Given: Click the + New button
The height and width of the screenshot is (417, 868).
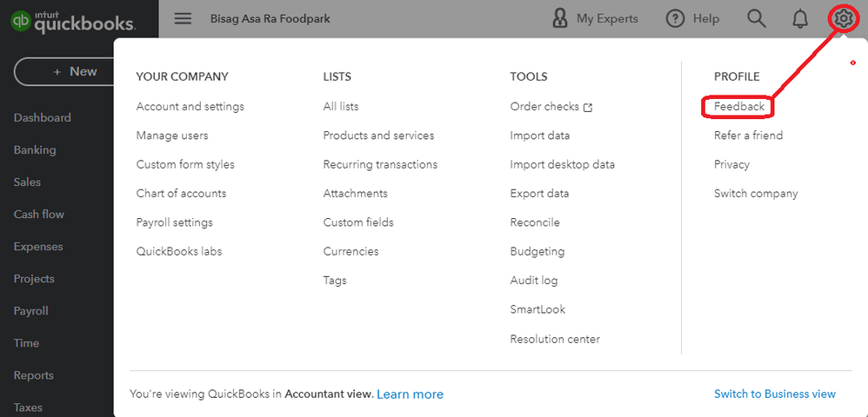Looking at the screenshot, I should [x=63, y=71].
